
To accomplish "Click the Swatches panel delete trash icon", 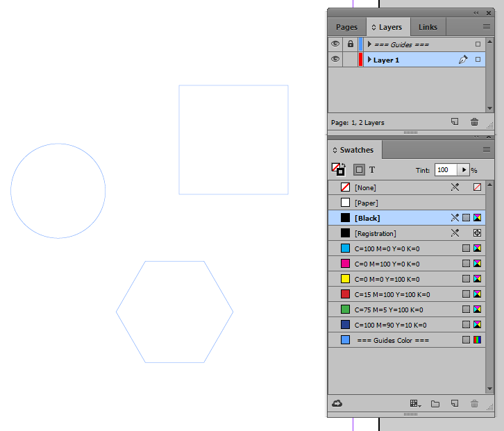I will (474, 404).
